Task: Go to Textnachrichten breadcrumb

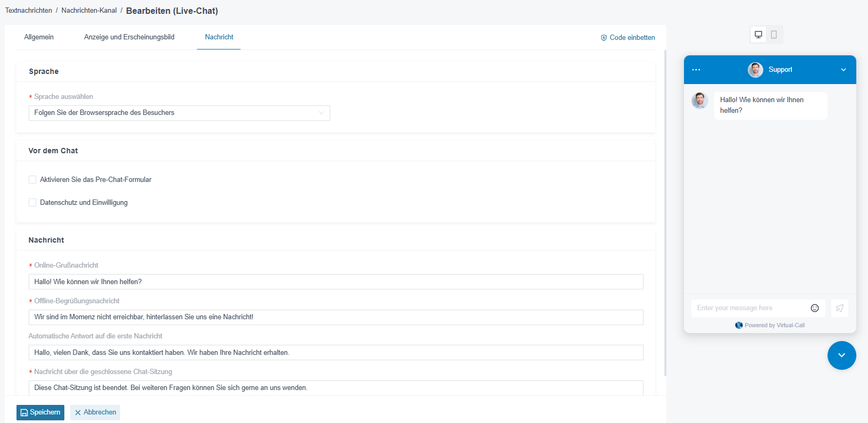Action: (x=29, y=11)
